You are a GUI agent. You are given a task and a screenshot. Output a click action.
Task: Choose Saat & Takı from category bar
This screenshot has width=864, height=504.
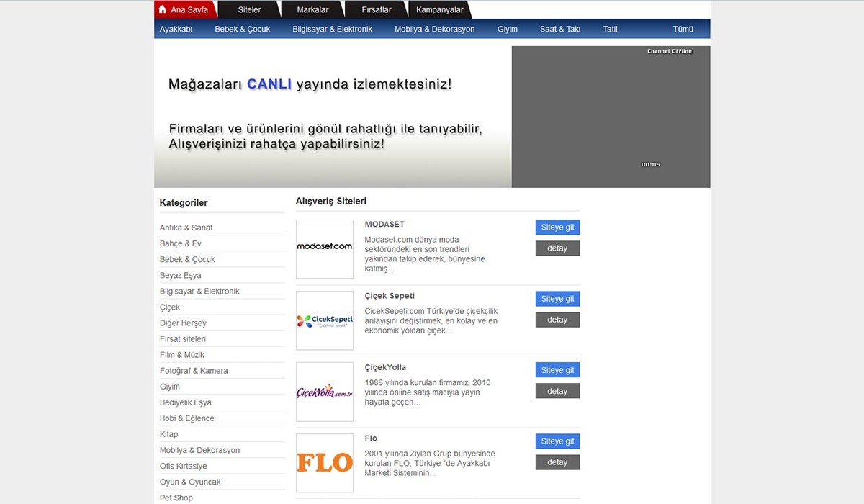click(x=559, y=30)
